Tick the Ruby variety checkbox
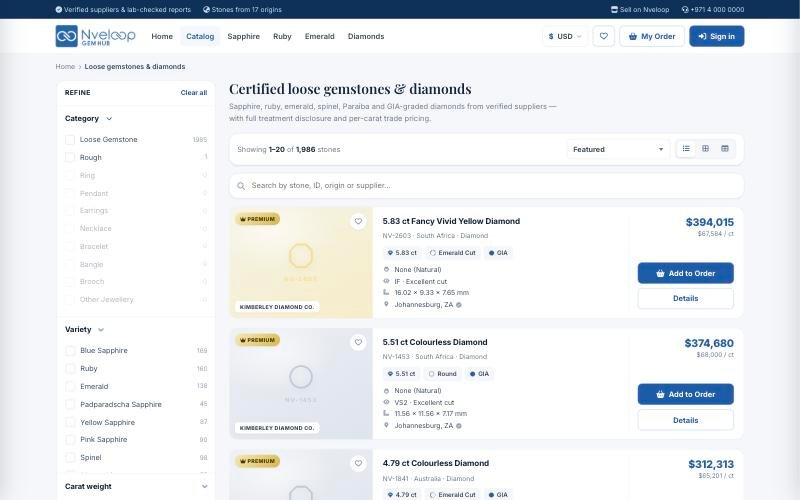Image resolution: width=800 pixels, height=500 pixels. tap(70, 368)
